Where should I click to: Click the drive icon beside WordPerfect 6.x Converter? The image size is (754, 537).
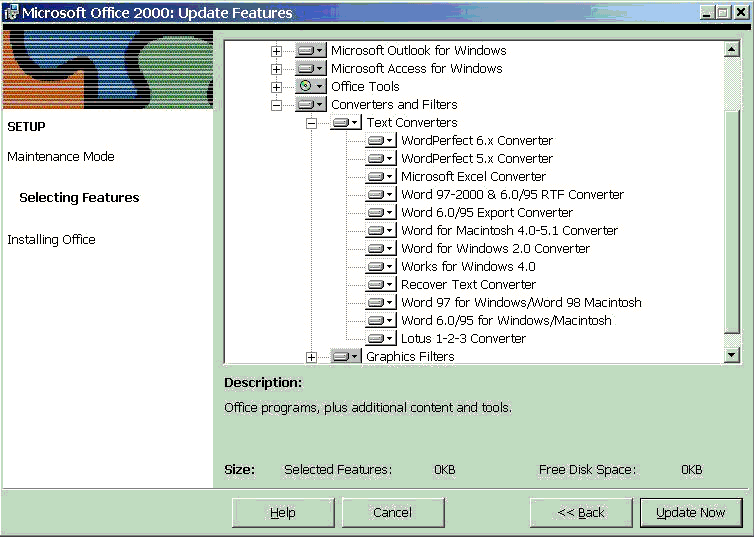pyautogui.click(x=380, y=141)
